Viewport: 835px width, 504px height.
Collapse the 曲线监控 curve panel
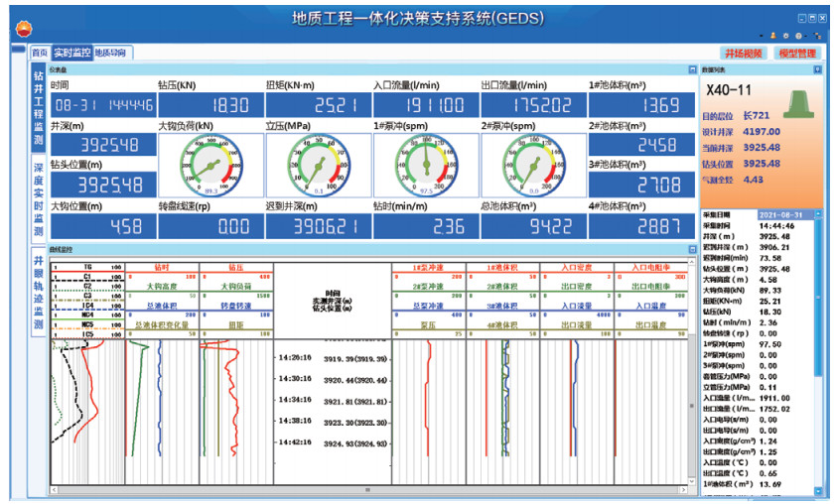coord(692,249)
